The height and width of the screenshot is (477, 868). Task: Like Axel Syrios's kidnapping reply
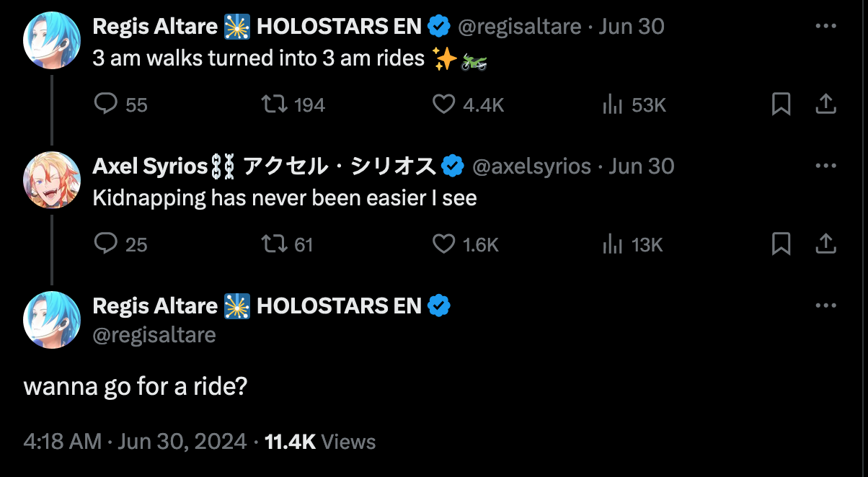[x=443, y=244]
